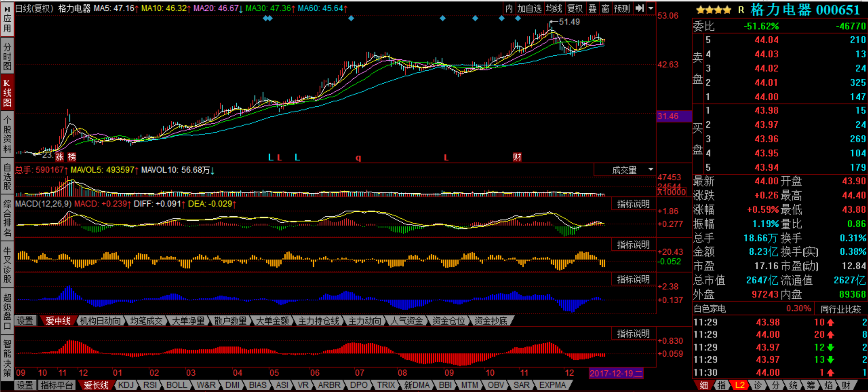Toggle the 均线 moving average display

(x=554, y=9)
